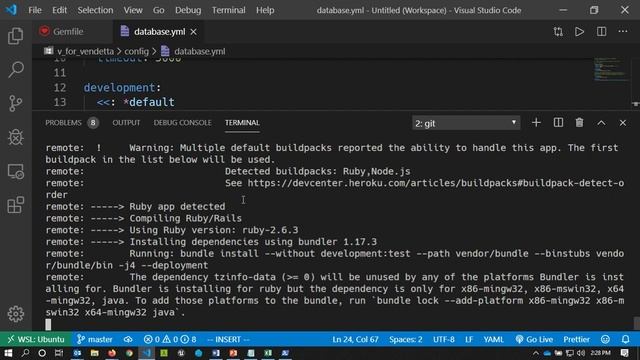Click errors and warnings count in status bar
The height and width of the screenshot is (360, 640).
[x=170, y=339]
